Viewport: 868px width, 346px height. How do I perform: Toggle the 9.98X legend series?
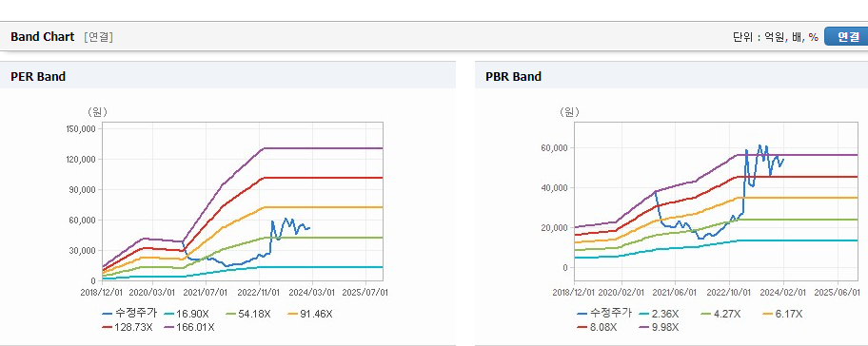[659, 327]
